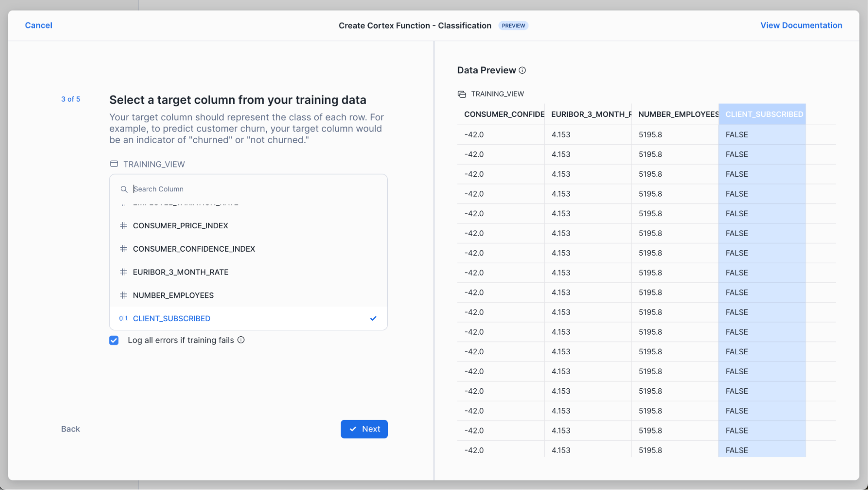Uncheck Log all errors if training fails
The width and height of the screenshot is (868, 490).
(x=114, y=340)
